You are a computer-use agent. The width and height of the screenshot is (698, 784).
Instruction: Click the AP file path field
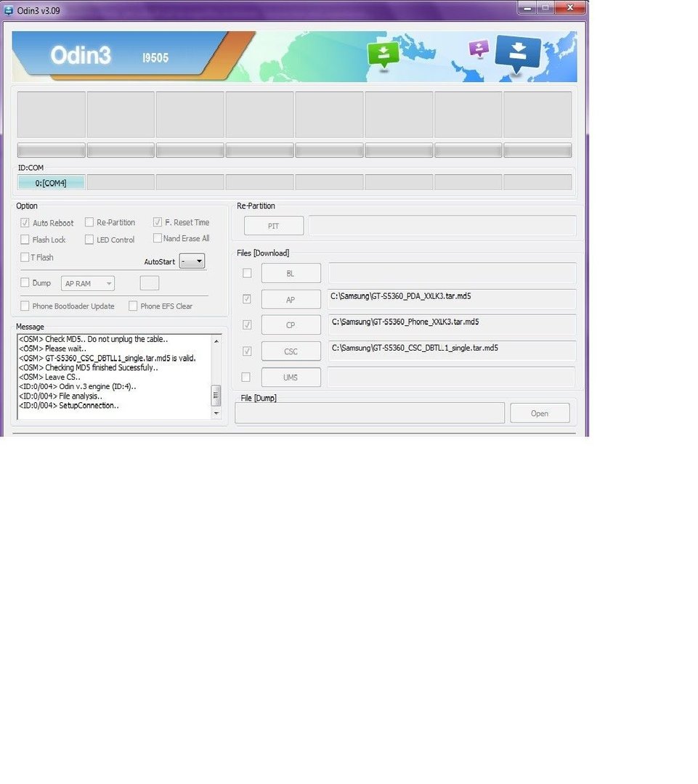click(x=452, y=298)
